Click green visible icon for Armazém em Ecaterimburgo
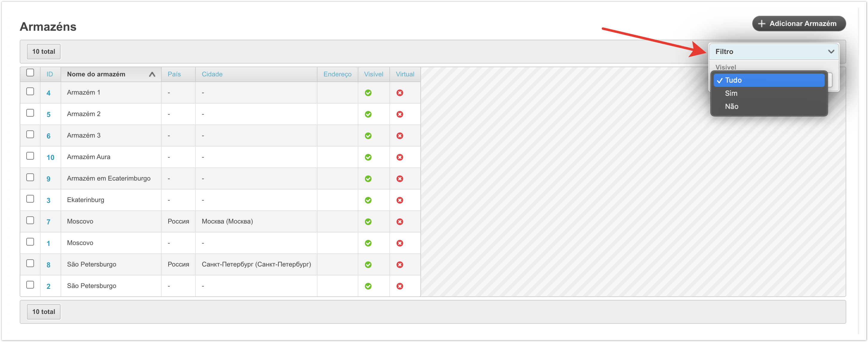 coord(368,178)
